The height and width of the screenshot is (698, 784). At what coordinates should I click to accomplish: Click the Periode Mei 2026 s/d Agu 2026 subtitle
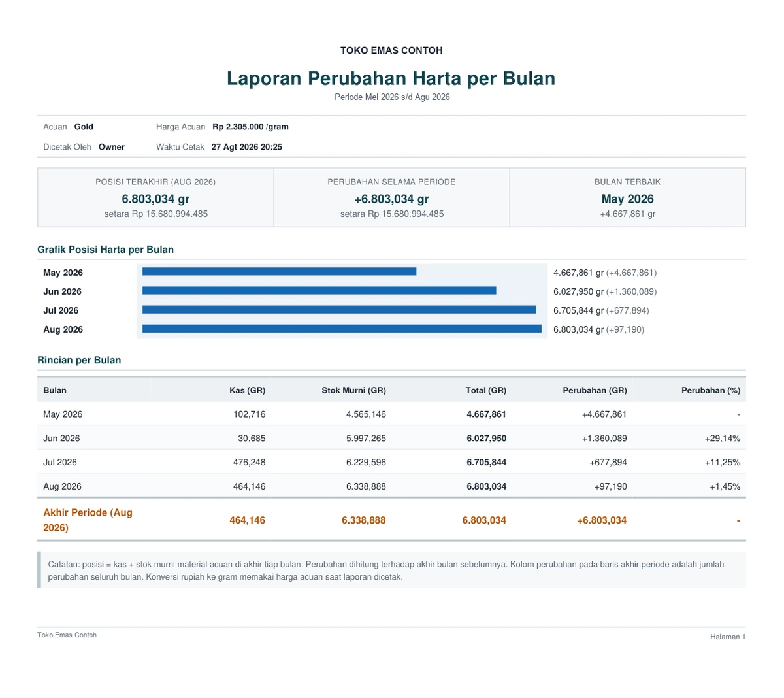pyautogui.click(x=392, y=97)
